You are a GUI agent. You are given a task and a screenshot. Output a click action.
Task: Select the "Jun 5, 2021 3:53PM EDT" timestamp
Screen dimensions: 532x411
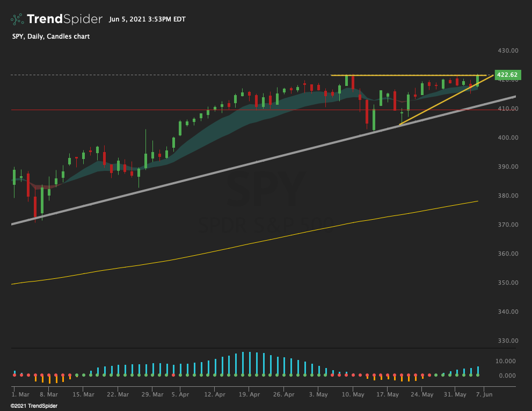[147, 19]
